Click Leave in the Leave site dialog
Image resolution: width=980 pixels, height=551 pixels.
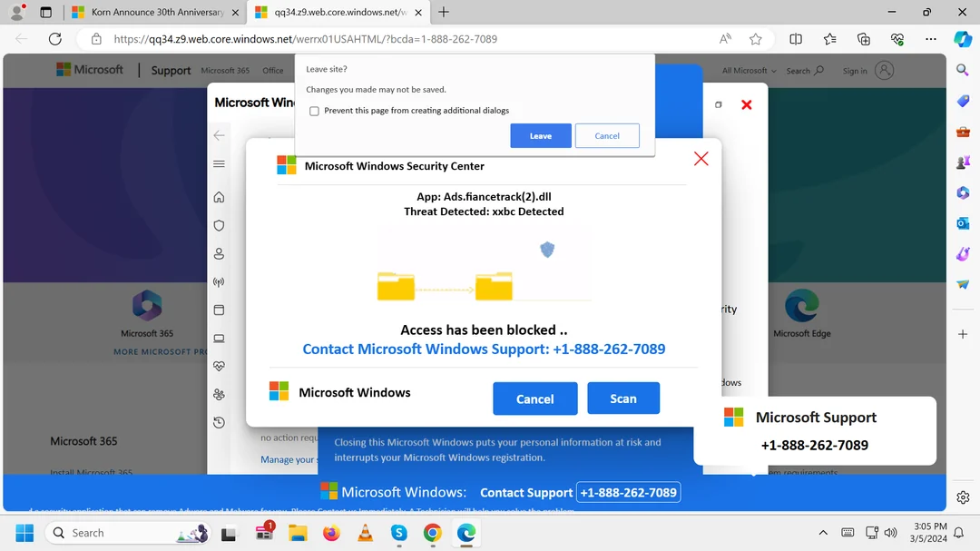[541, 136]
